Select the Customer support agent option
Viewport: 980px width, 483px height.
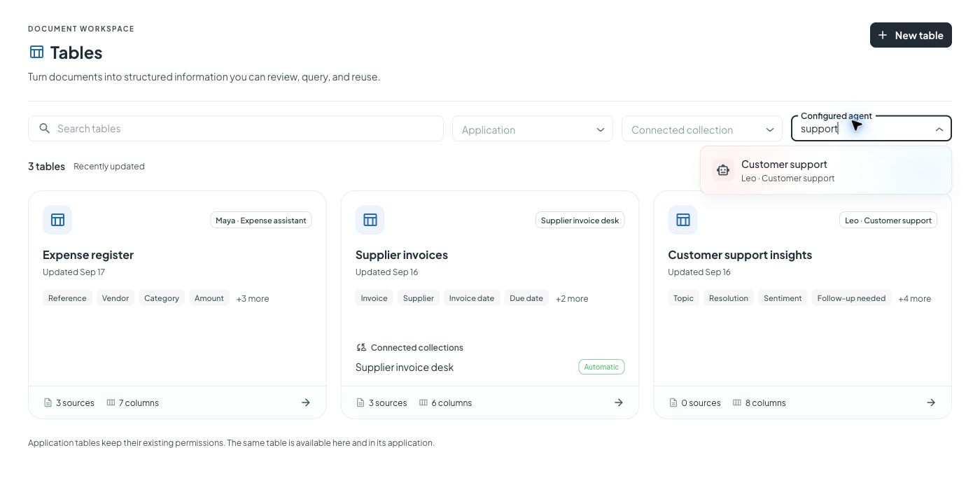click(x=826, y=170)
